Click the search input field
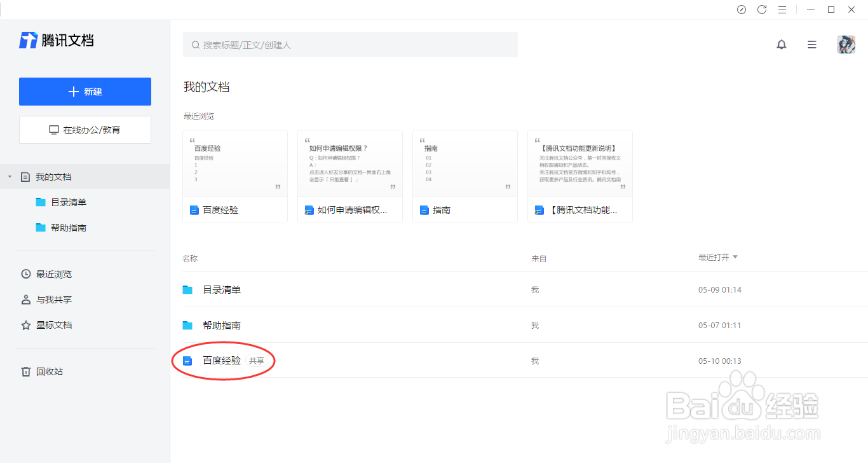 (x=349, y=45)
